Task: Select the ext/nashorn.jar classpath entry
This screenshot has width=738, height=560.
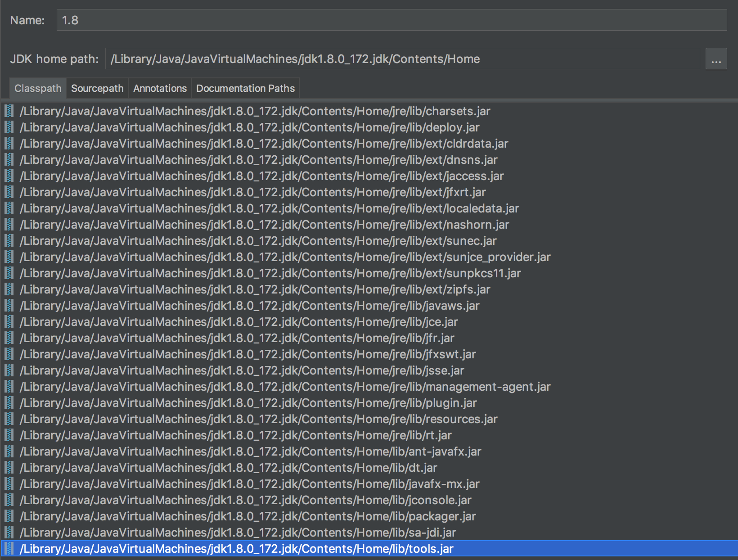Action: (369, 224)
